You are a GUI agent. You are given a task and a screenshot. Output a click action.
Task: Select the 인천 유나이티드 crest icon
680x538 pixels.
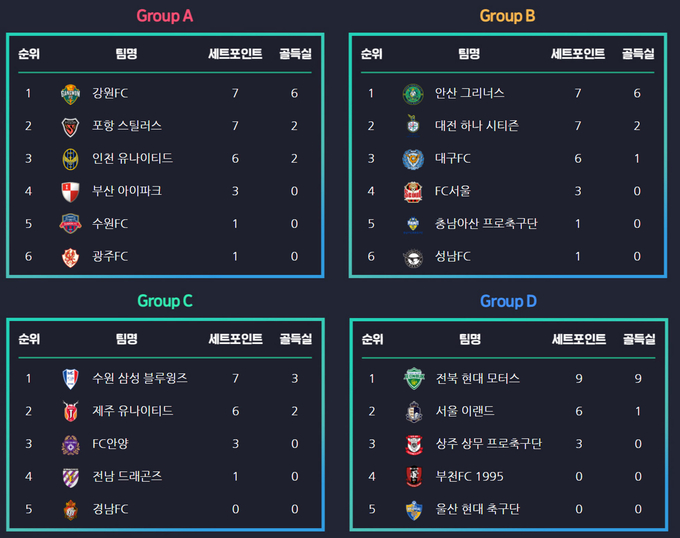tap(70, 159)
